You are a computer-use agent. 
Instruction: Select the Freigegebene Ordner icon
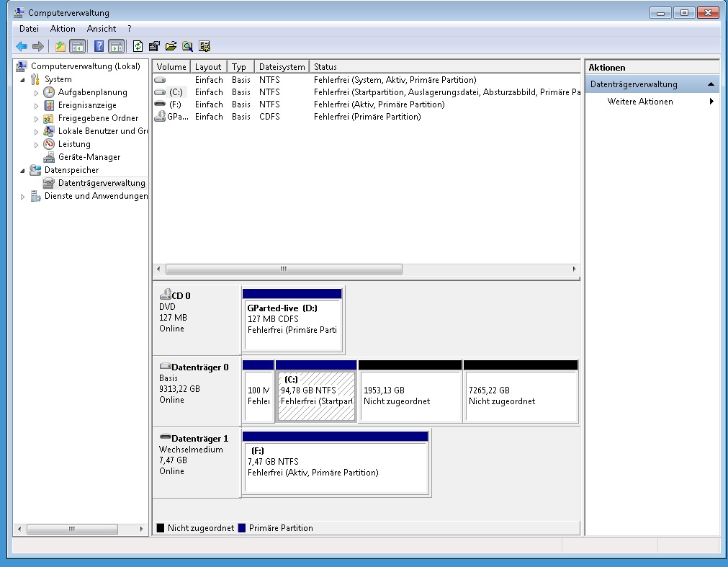49,118
